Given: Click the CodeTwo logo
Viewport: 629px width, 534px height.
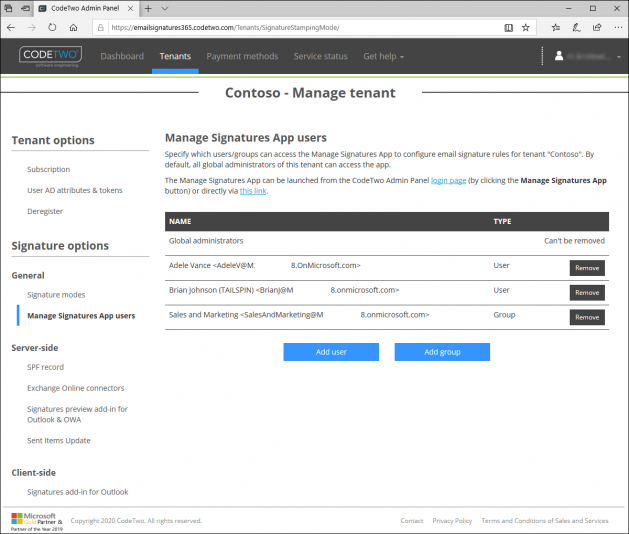Looking at the screenshot, I should [51, 56].
